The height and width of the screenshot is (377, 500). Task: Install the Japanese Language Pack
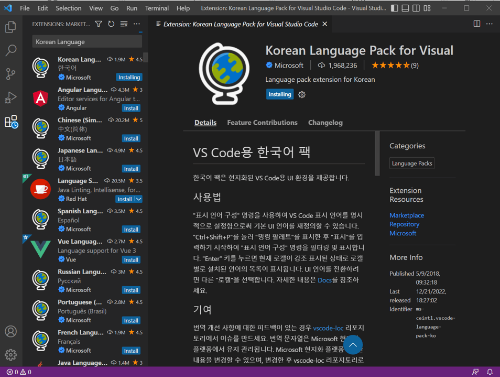point(131,169)
